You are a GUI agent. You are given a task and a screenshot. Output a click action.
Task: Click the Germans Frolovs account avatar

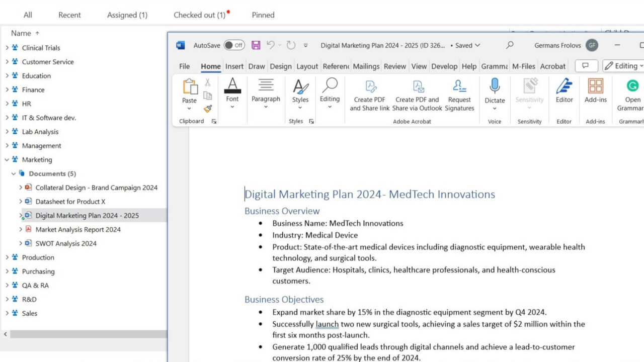(x=592, y=45)
